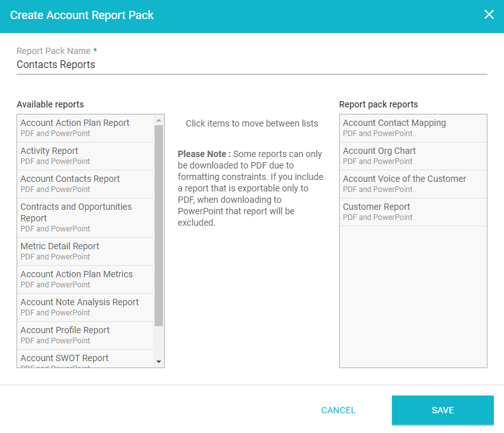The image size is (504, 433).
Task: Remove Account Voice of the Customer
Action: point(412,184)
